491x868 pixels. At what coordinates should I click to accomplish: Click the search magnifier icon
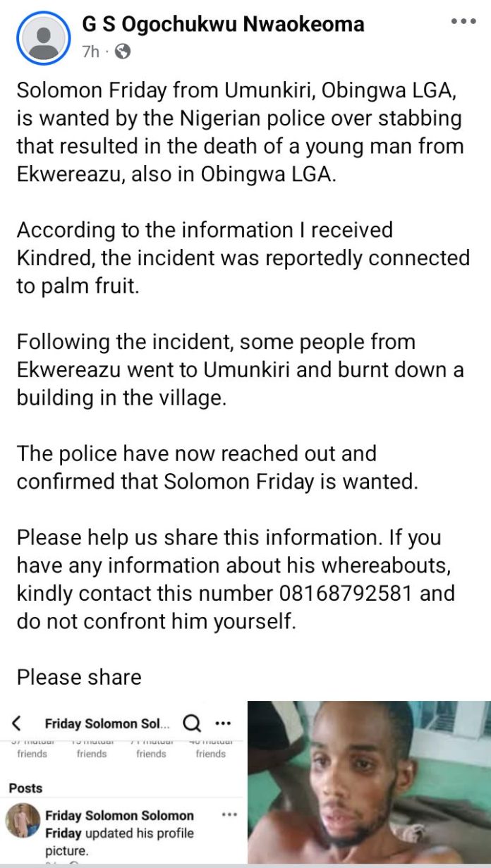click(192, 723)
